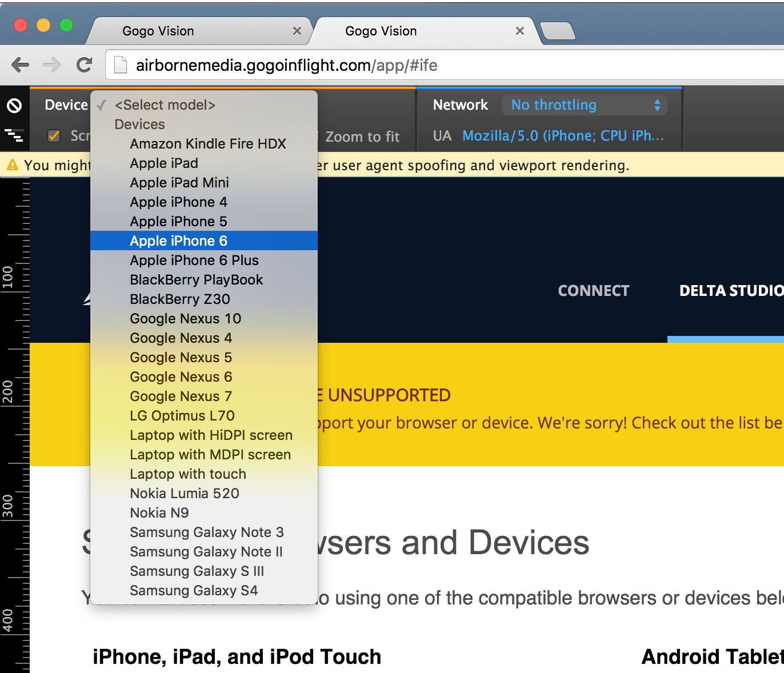The image size is (784, 673).
Task: Toggle the orange screen emulation checkbox
Action: point(54,136)
